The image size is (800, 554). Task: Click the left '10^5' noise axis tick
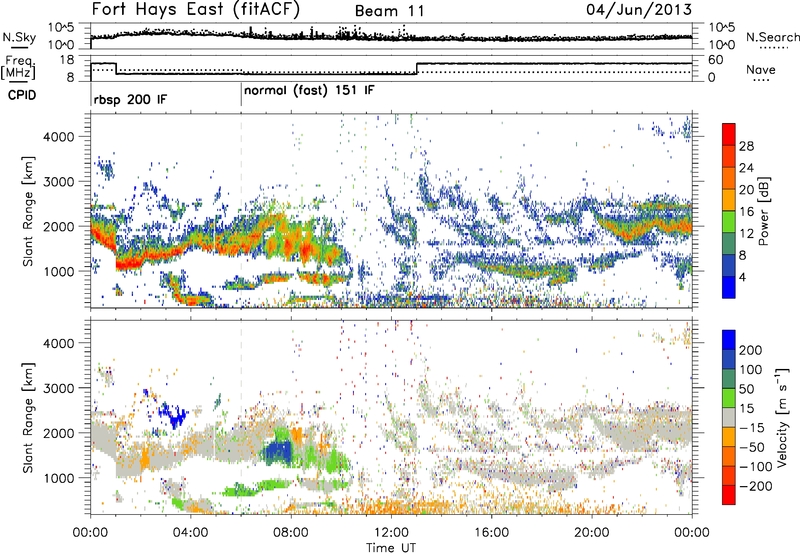pos(61,28)
